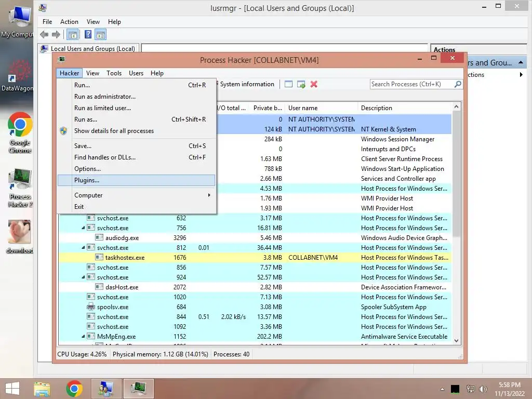Click the find window and thread icon
The image size is (532, 399).
301,84
